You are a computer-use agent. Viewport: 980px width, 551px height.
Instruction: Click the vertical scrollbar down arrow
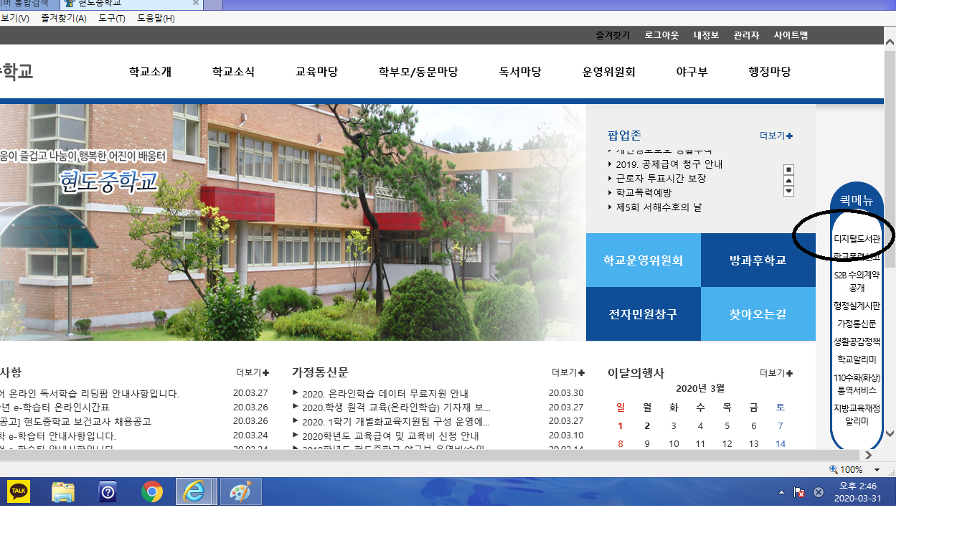[x=890, y=433]
